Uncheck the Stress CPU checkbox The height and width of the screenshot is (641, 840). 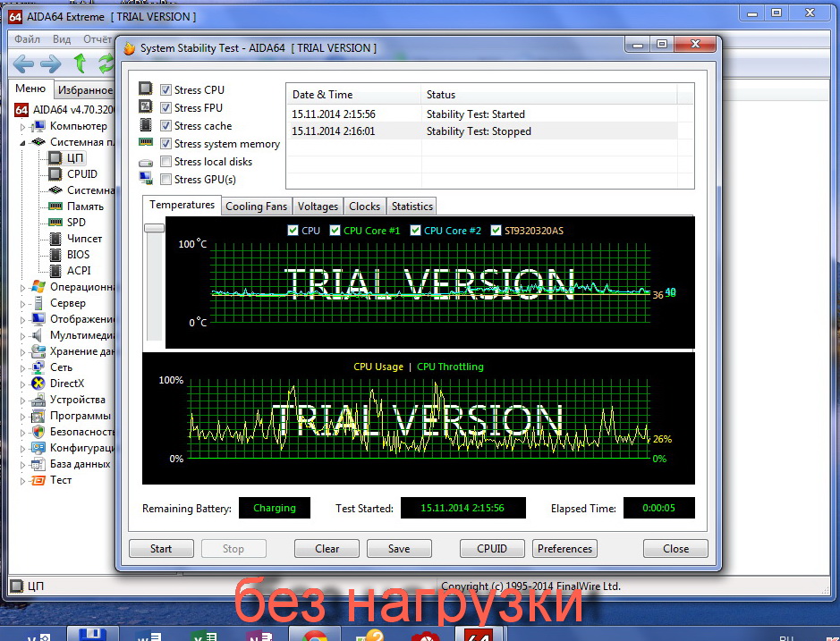165,90
